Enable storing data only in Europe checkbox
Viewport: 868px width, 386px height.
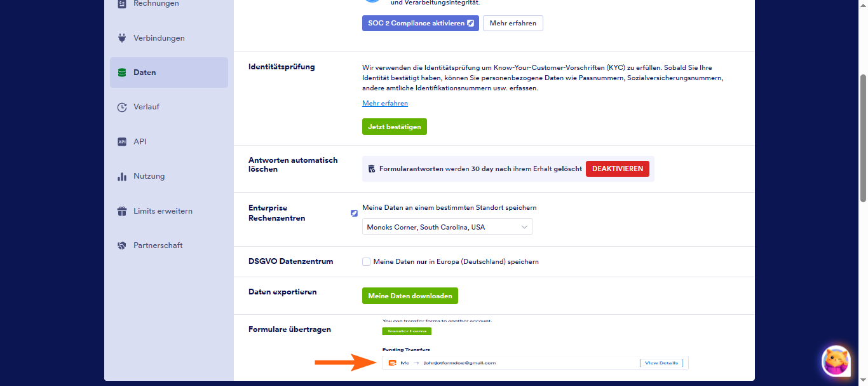click(366, 261)
